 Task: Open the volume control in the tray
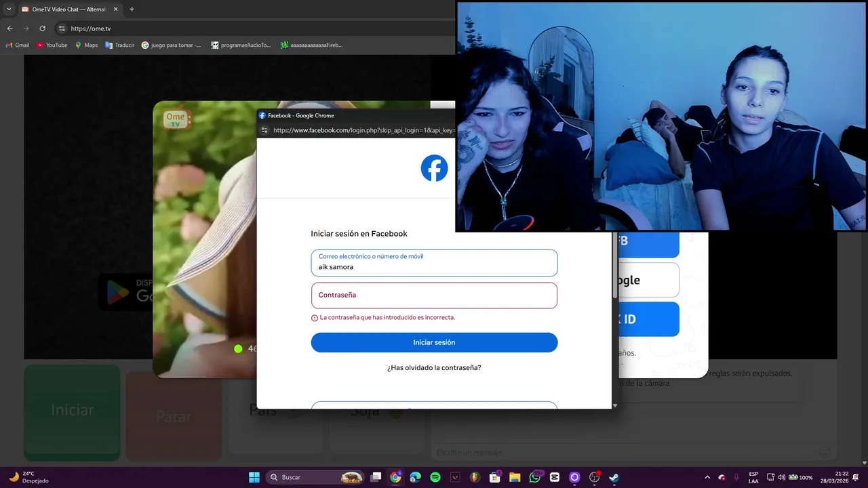(781, 477)
